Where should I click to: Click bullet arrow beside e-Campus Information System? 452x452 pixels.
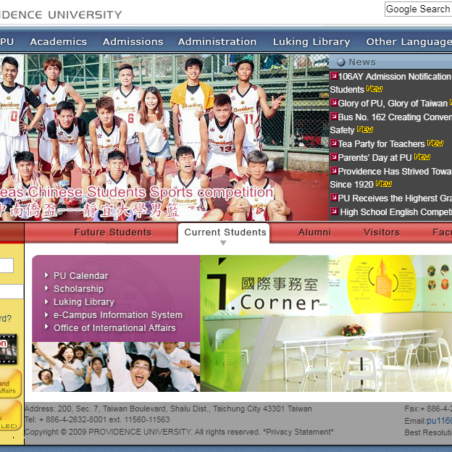[46, 314]
